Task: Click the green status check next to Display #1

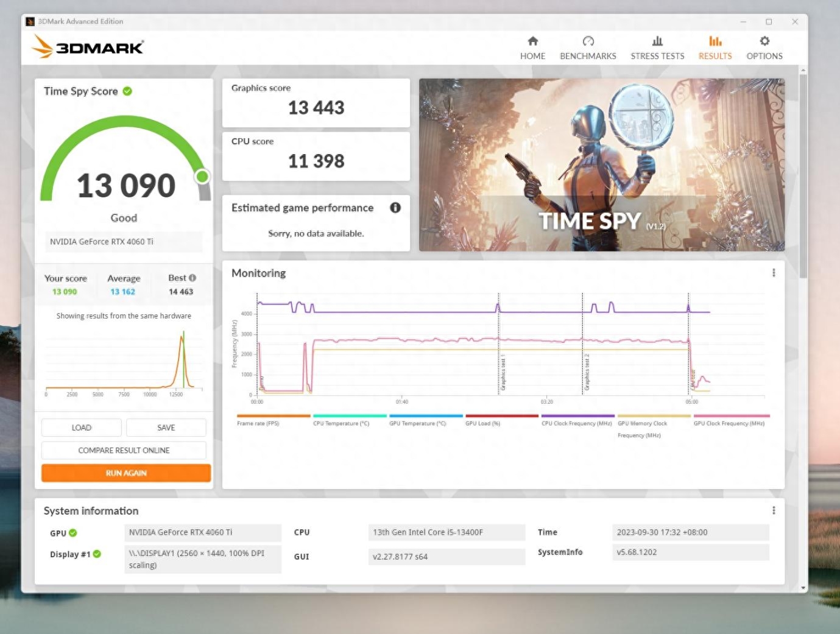Action: point(97,554)
